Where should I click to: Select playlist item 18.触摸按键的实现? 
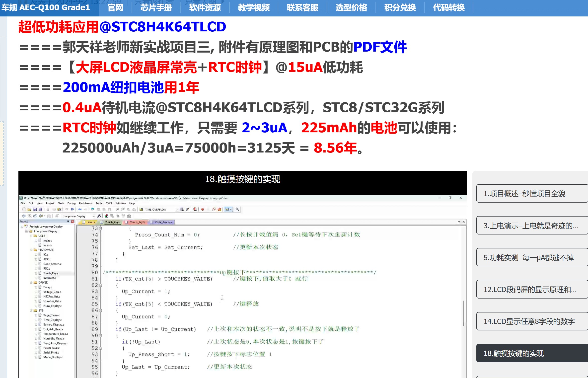pyautogui.click(x=532, y=353)
